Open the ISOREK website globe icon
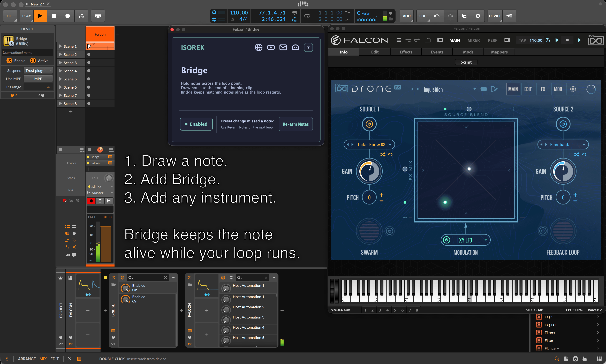The height and width of the screenshot is (364, 606). coord(259,47)
